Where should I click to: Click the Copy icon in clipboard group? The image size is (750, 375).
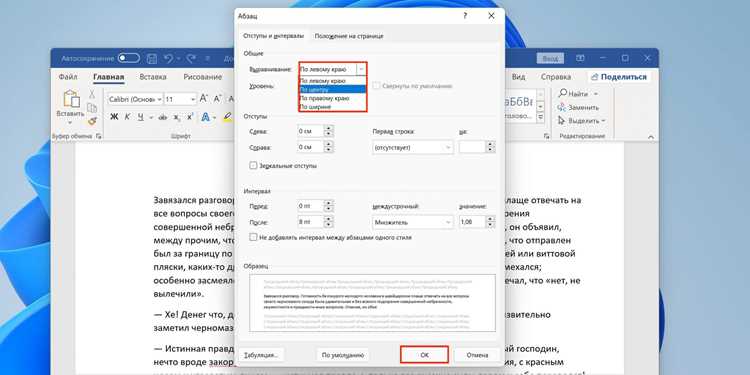coord(92,108)
